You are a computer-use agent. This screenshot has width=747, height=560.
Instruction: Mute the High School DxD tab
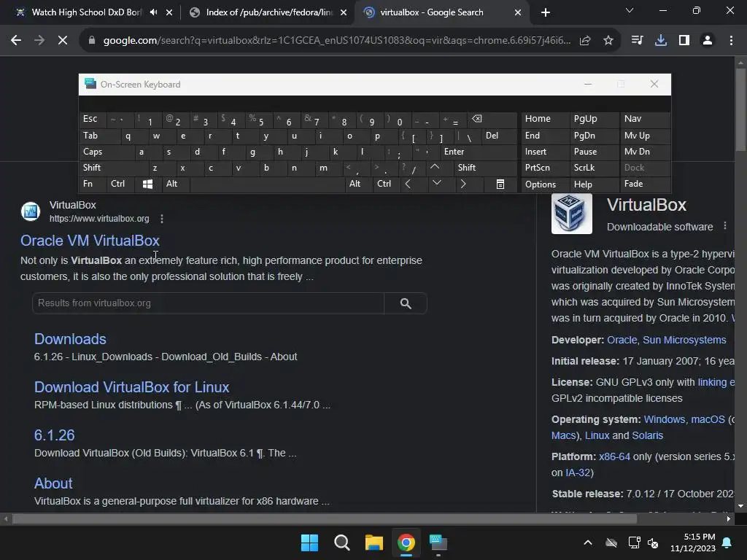click(x=153, y=12)
